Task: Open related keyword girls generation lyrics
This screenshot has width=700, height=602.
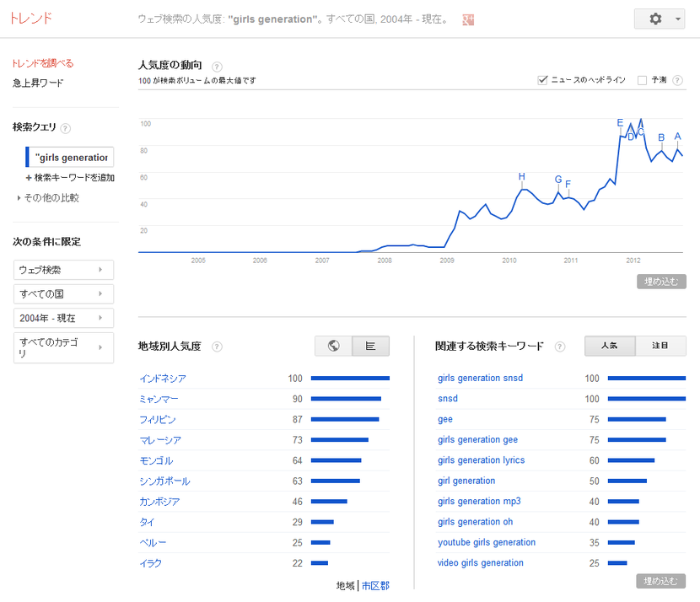Action: tap(482, 460)
